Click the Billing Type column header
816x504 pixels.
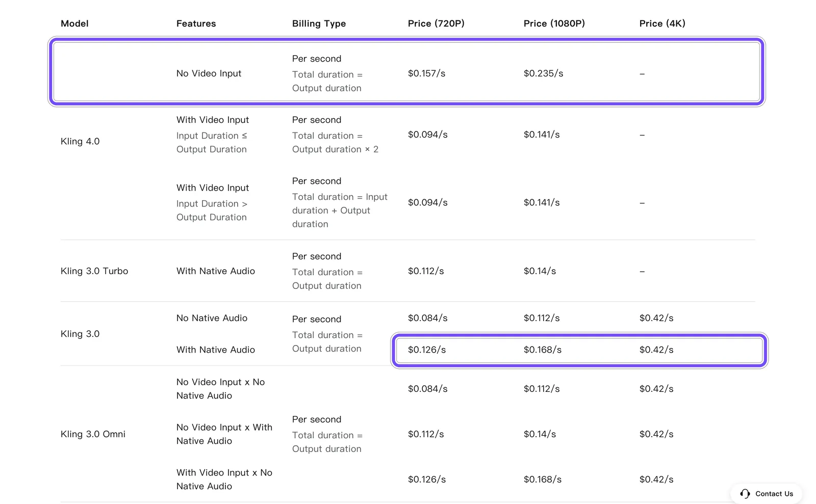coord(319,23)
